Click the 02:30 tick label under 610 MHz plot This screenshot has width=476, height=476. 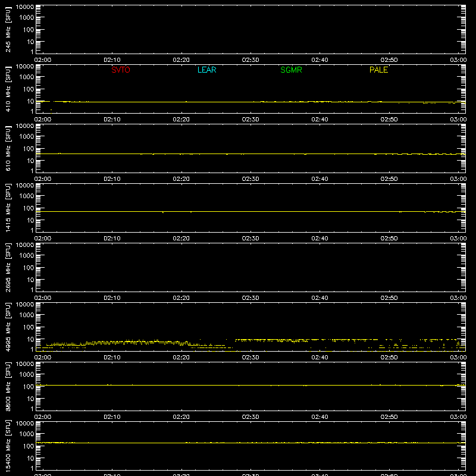(250, 179)
